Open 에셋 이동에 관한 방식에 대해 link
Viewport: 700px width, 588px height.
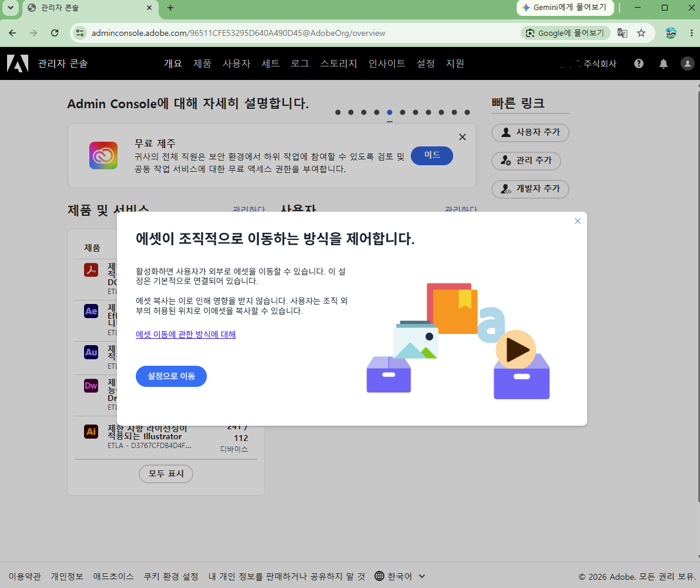[186, 335]
